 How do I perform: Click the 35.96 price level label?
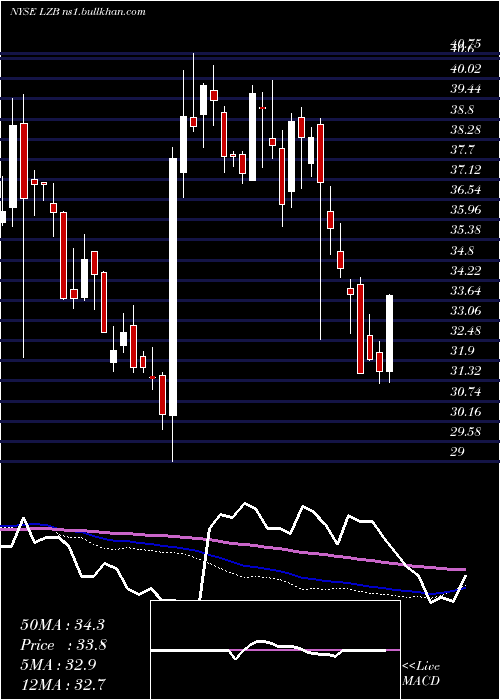(x=466, y=210)
